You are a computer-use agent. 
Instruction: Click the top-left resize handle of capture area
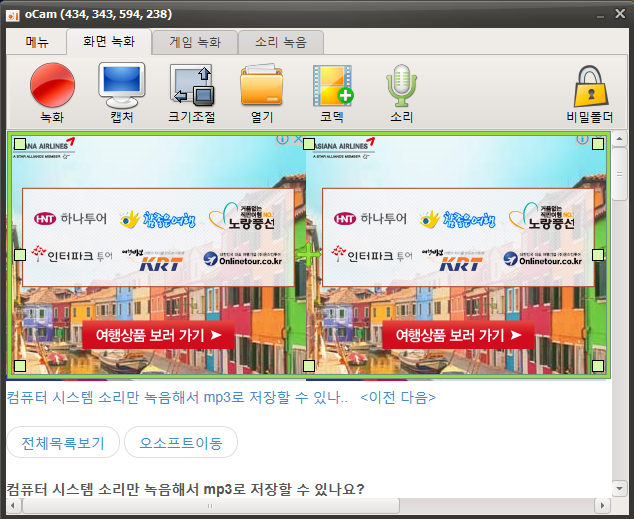(20, 143)
